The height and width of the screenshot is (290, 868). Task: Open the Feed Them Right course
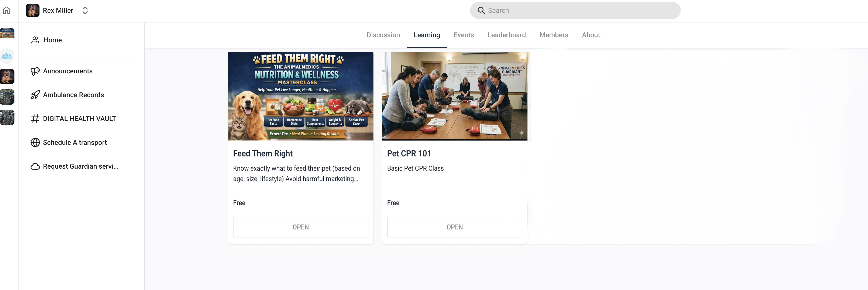click(301, 227)
